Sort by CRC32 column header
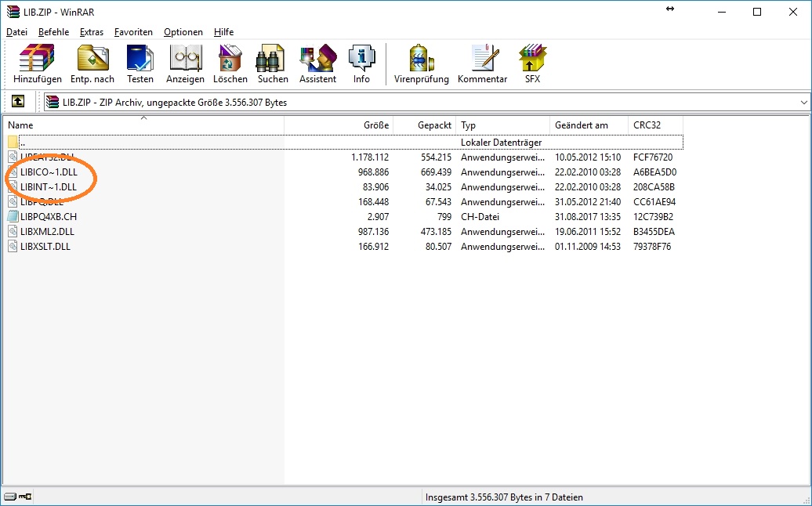The image size is (812, 506). pyautogui.click(x=655, y=125)
